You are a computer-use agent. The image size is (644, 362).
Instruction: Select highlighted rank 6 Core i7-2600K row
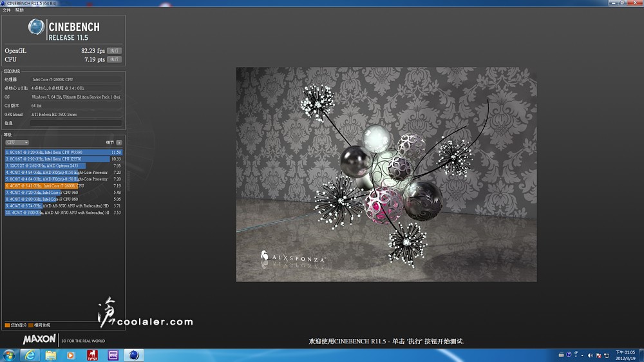point(63,186)
